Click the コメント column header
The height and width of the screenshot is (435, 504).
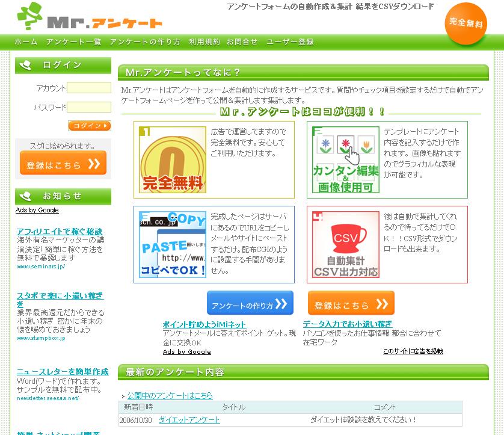pyautogui.click(x=385, y=407)
